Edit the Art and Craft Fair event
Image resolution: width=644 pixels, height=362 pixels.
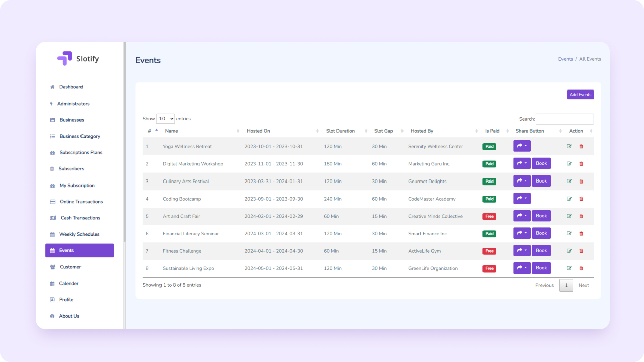pyautogui.click(x=569, y=216)
